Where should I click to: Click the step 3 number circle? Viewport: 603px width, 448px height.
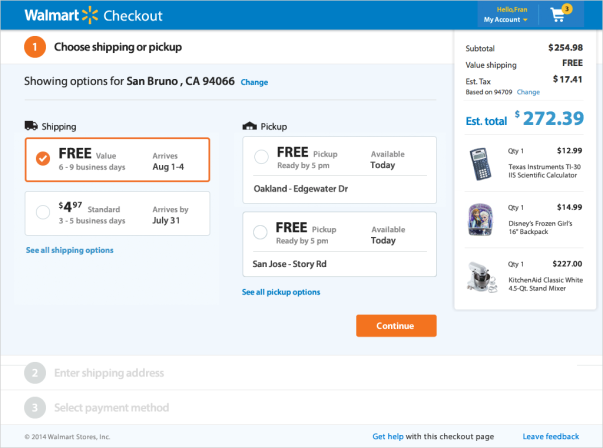(35, 407)
